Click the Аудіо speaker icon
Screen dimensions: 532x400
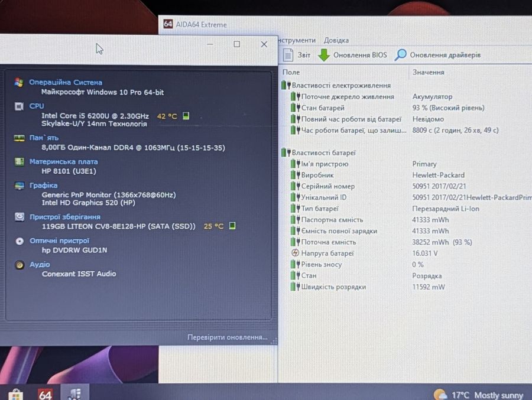tap(20, 265)
